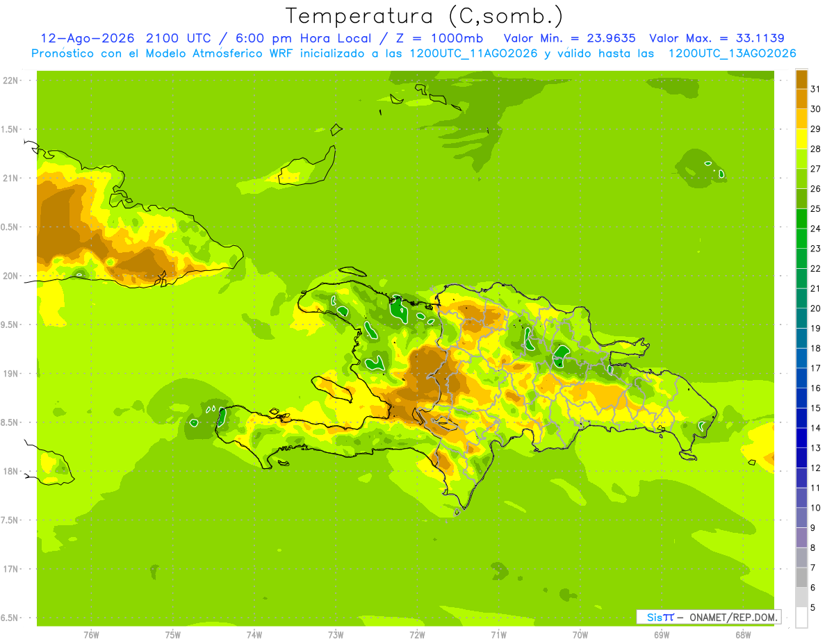This screenshot has width=834, height=644.
Task: Pick the yellow swatch between 28 and 29
Action: click(801, 139)
